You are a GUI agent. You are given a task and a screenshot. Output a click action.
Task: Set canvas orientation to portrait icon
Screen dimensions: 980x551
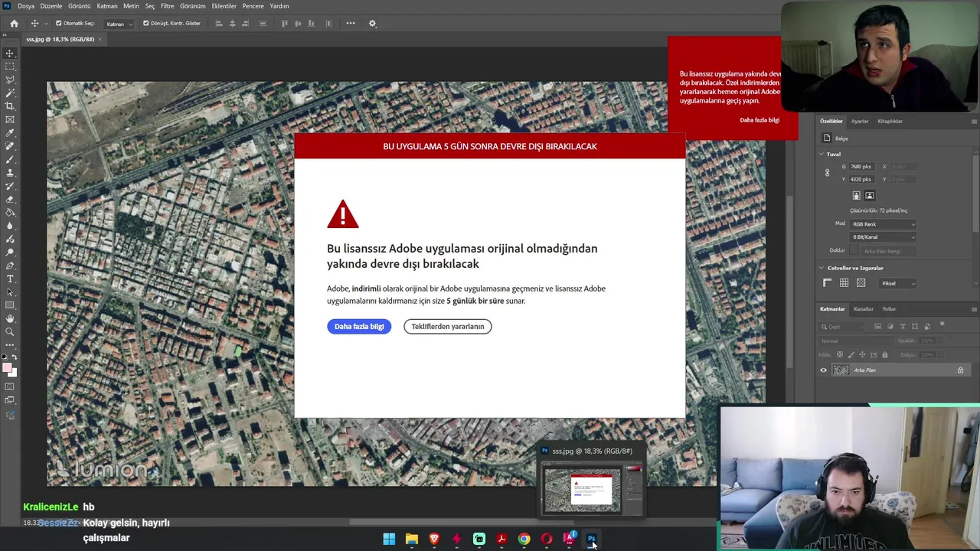[x=857, y=195]
